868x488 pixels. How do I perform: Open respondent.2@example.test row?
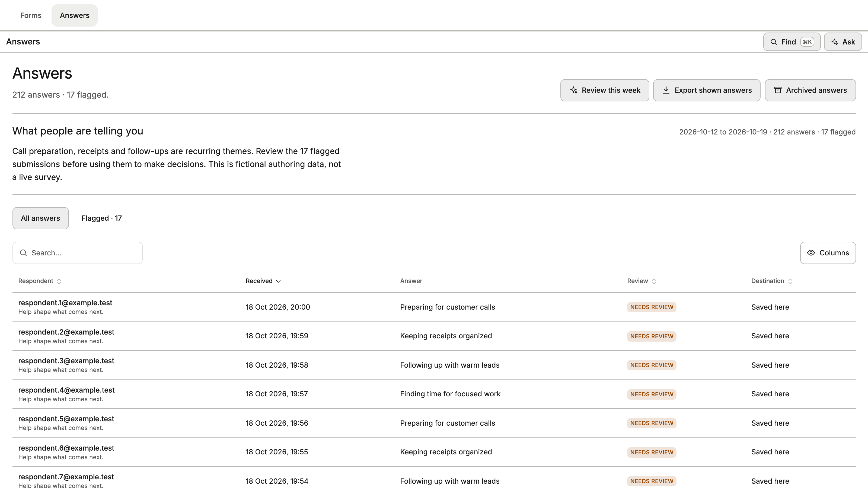(x=434, y=336)
